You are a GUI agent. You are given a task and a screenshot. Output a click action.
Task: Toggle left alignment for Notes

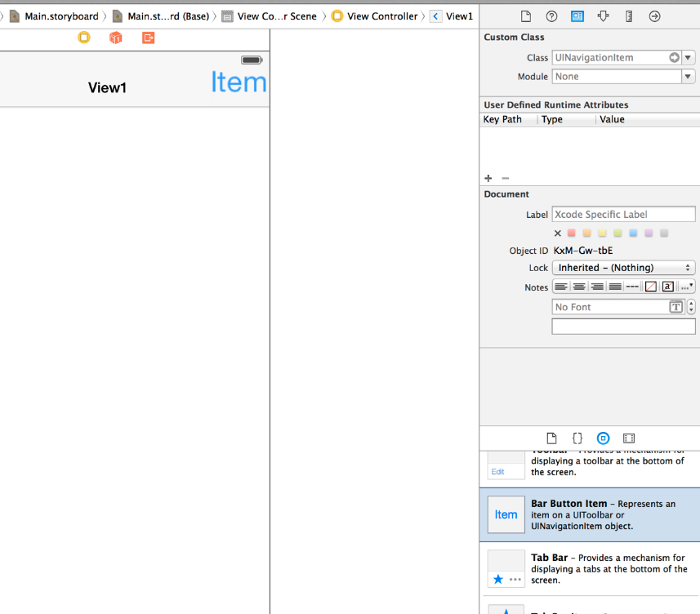(x=561, y=287)
